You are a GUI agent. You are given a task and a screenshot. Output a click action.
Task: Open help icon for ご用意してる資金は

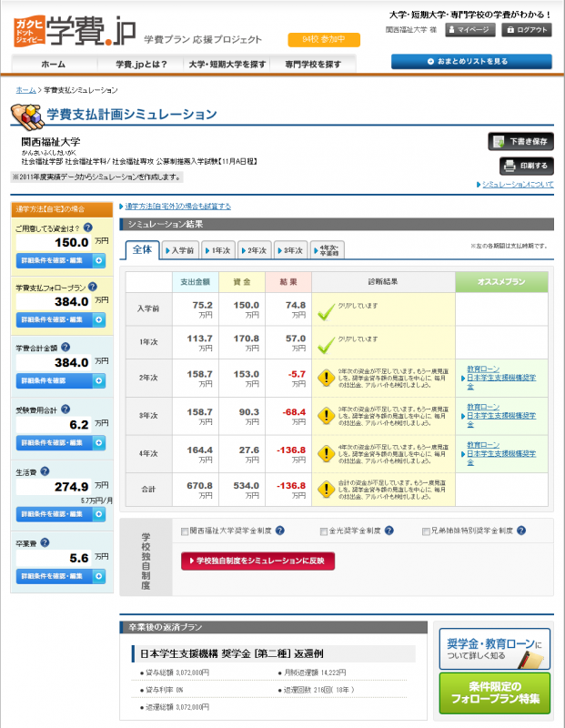[87, 227]
